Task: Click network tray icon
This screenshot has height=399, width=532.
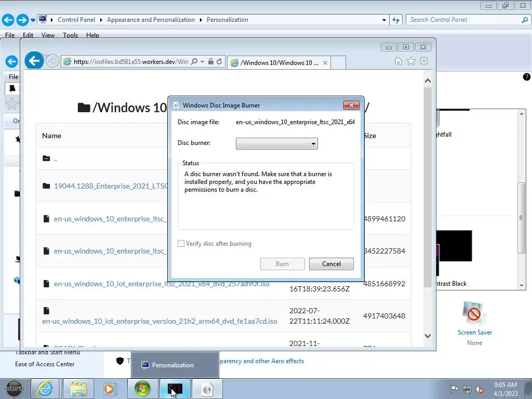Action: pos(467,389)
